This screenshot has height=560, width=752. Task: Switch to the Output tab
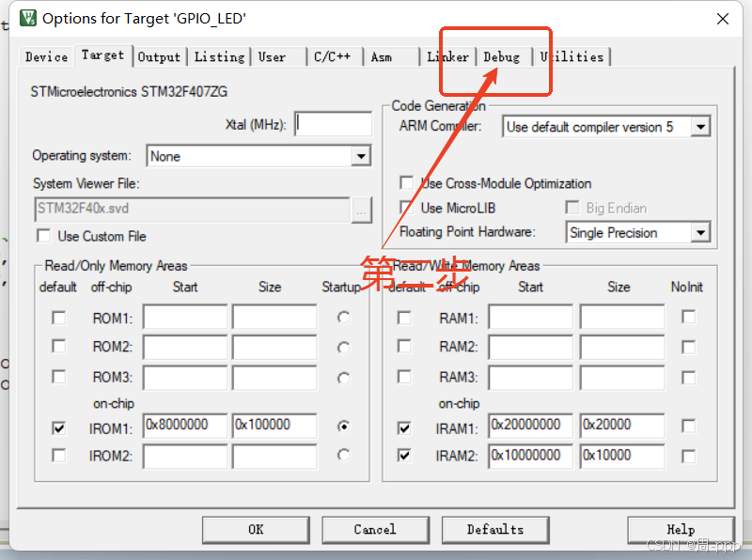(x=159, y=56)
